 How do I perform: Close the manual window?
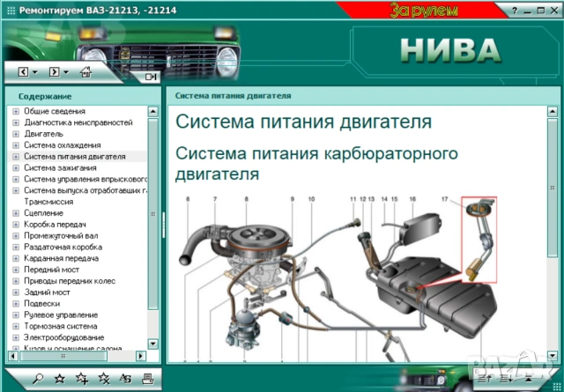click(554, 11)
